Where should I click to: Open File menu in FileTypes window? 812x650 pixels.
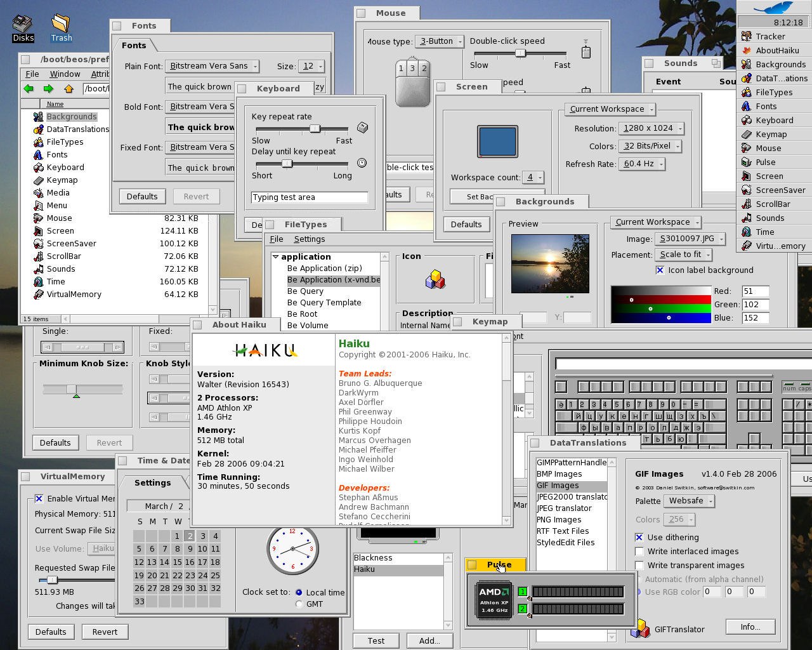[277, 239]
